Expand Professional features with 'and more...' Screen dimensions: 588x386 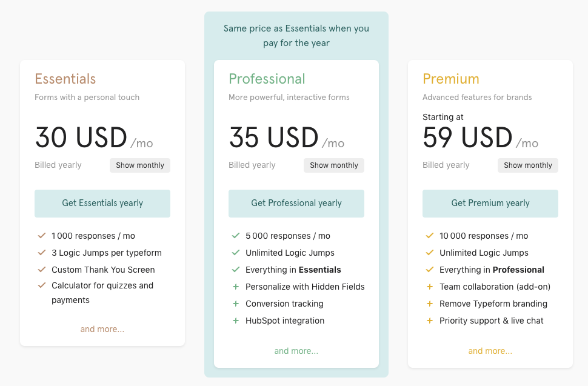(296, 351)
